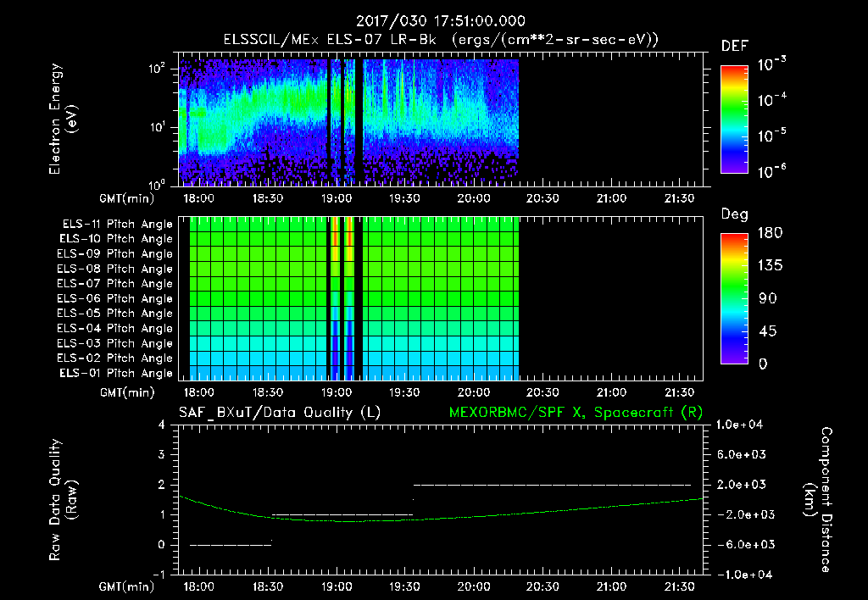Click the 20:30 tick under the pitch angle panel

[x=542, y=392]
